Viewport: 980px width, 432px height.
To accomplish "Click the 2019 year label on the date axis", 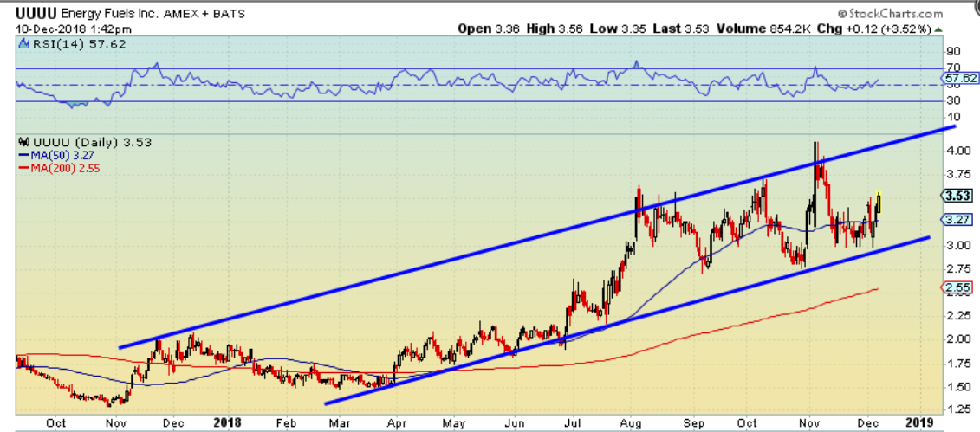I will (x=920, y=422).
